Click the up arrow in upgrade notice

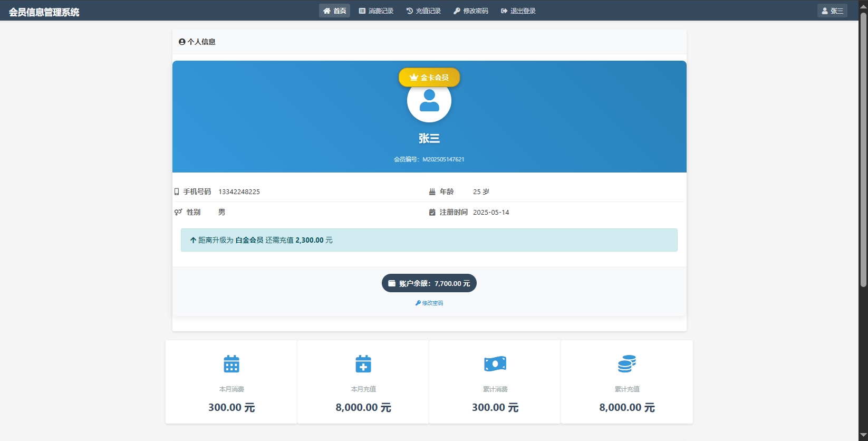point(193,240)
